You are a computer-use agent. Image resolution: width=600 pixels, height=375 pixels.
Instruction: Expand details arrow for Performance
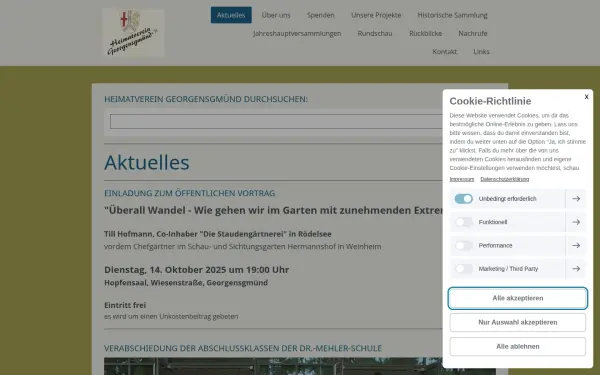(x=576, y=245)
